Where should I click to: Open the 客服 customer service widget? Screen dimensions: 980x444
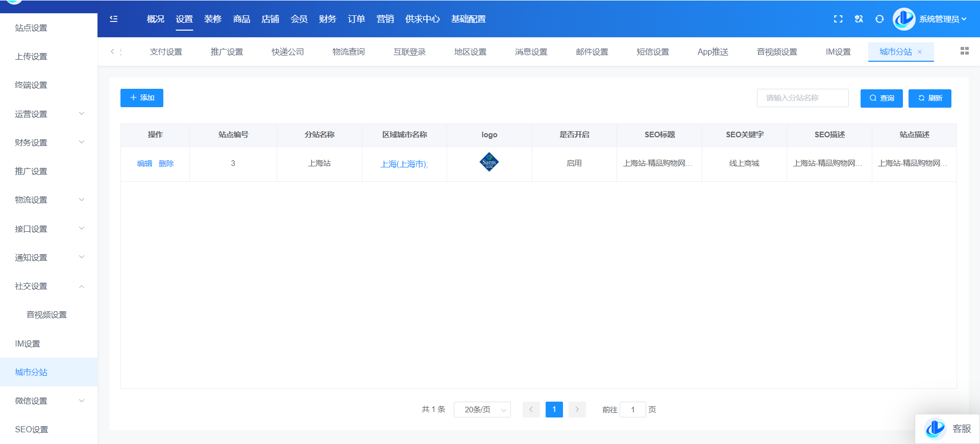(x=948, y=429)
